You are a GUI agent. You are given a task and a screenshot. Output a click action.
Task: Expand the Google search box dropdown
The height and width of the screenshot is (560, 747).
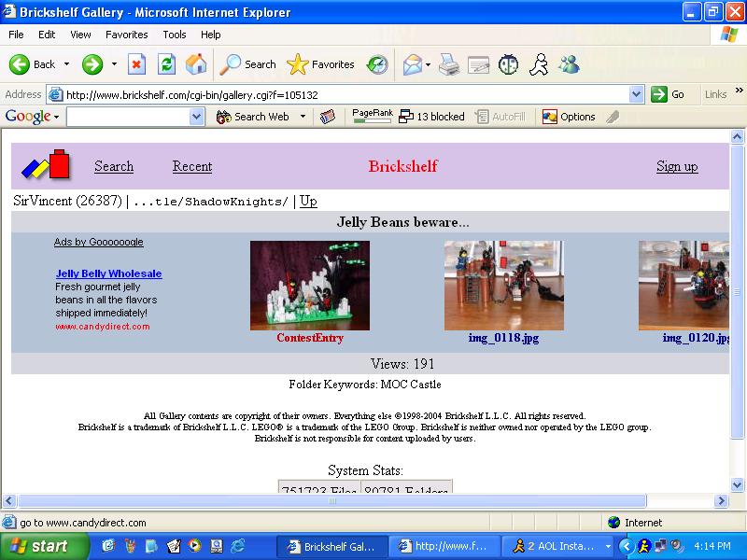click(197, 117)
